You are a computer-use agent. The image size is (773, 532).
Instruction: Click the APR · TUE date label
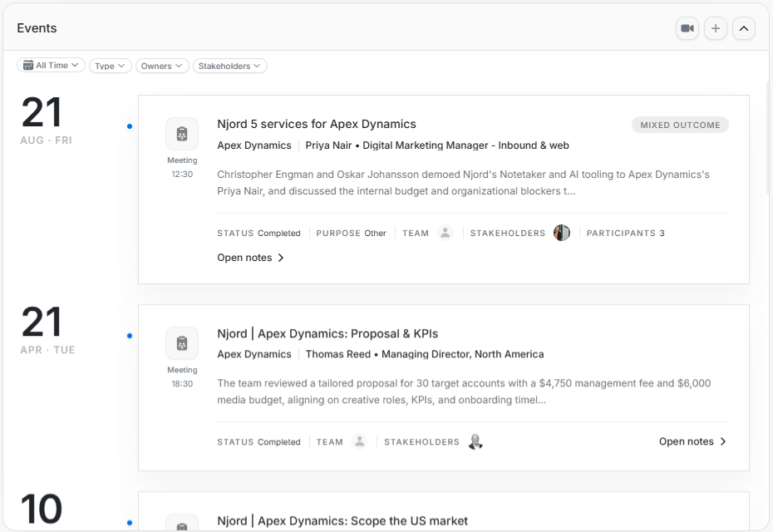coord(47,350)
